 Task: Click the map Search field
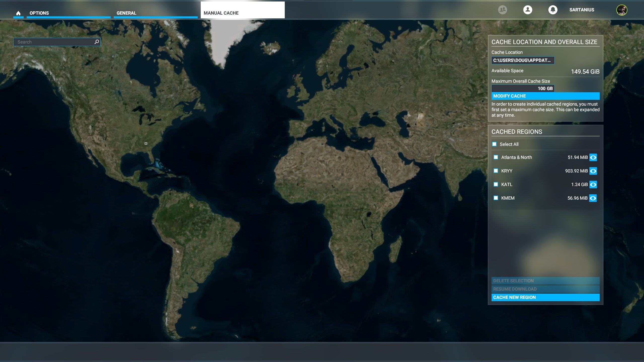tap(57, 42)
